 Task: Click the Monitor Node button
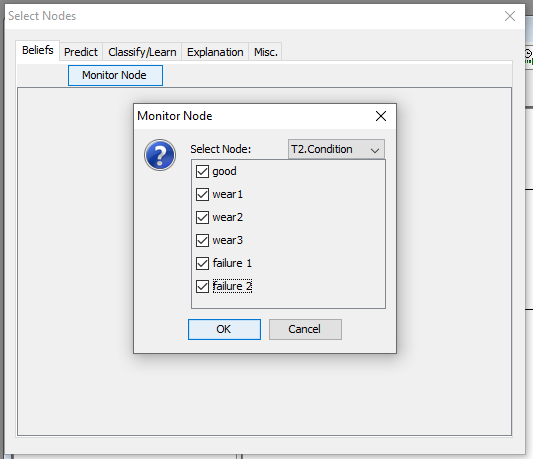(115, 75)
